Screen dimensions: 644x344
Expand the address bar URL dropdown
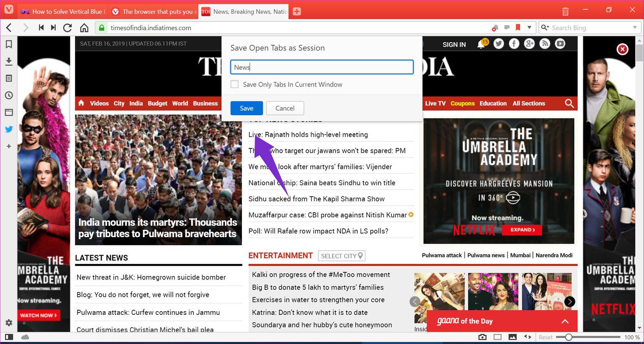pyautogui.click(x=530, y=28)
